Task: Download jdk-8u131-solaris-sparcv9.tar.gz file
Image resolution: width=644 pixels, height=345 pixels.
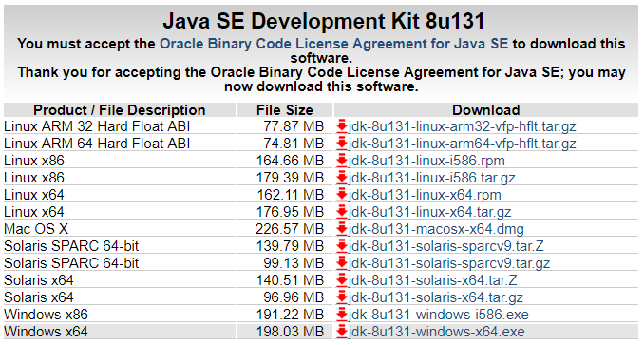Action: click(x=449, y=263)
